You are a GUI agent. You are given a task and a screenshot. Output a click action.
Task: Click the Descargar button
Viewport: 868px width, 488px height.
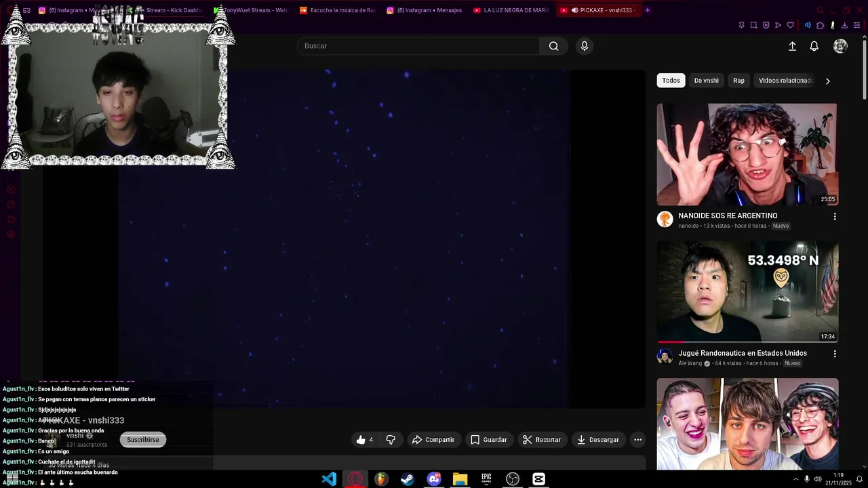click(597, 440)
